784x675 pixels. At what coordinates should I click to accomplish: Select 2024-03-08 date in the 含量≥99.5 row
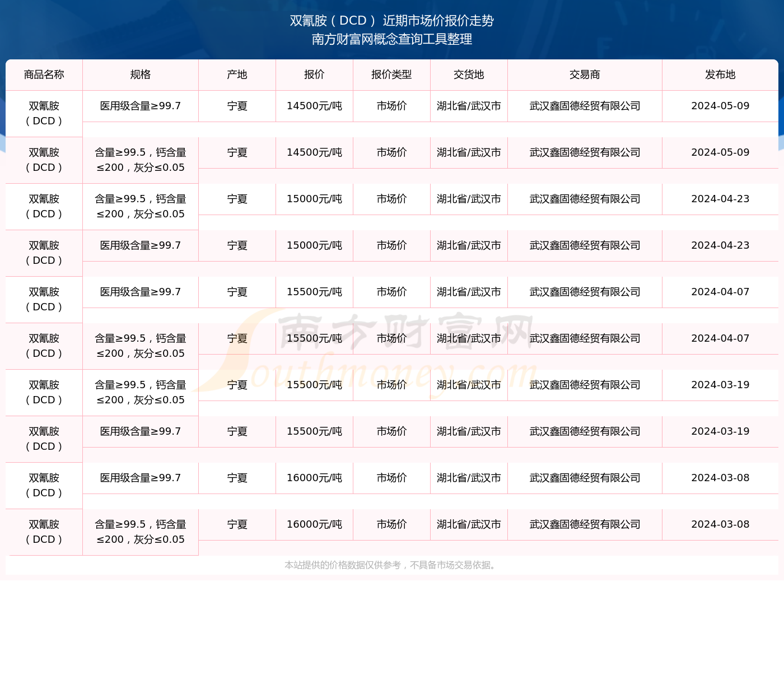pyautogui.click(x=720, y=524)
